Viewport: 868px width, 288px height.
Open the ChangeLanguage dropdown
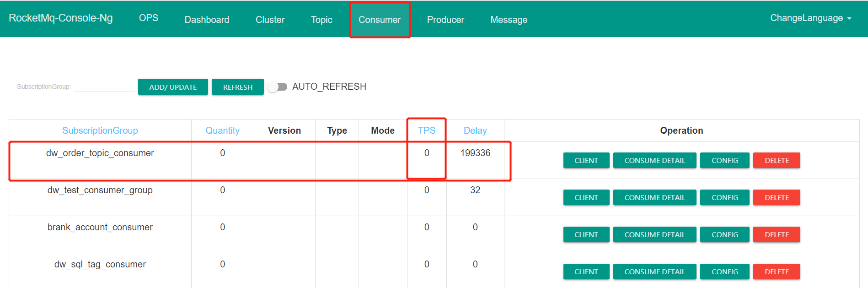[810, 18]
